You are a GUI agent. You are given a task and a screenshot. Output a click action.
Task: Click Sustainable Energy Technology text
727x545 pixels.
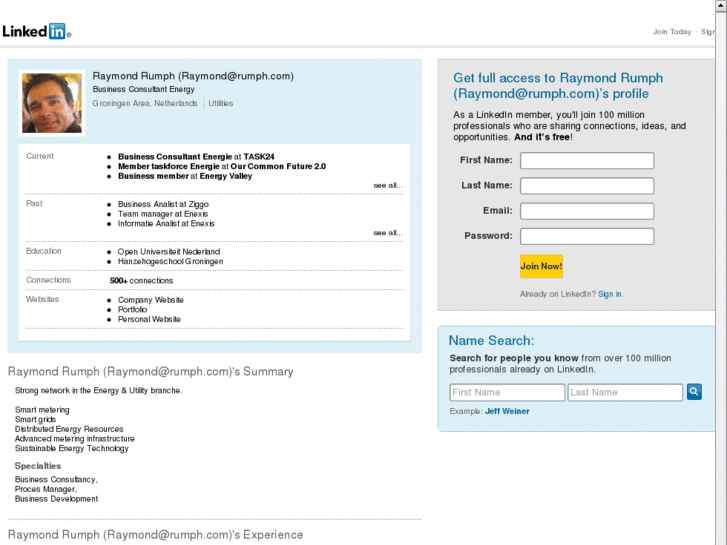(x=72, y=449)
